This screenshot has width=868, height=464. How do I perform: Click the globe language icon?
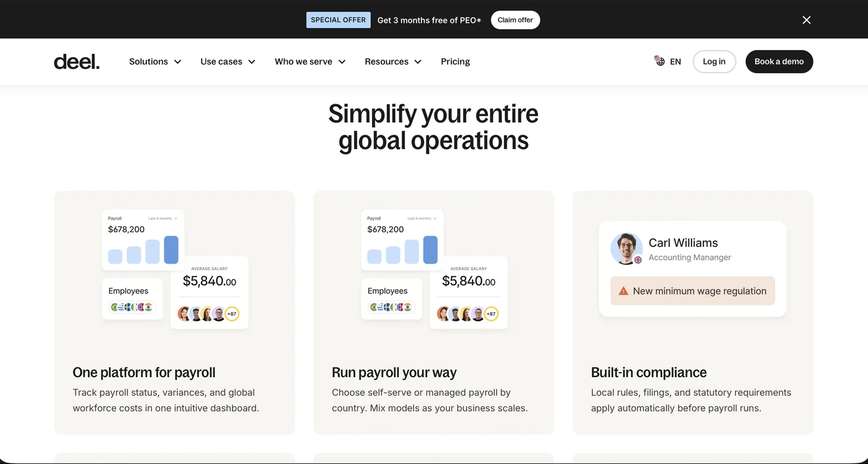(x=659, y=61)
